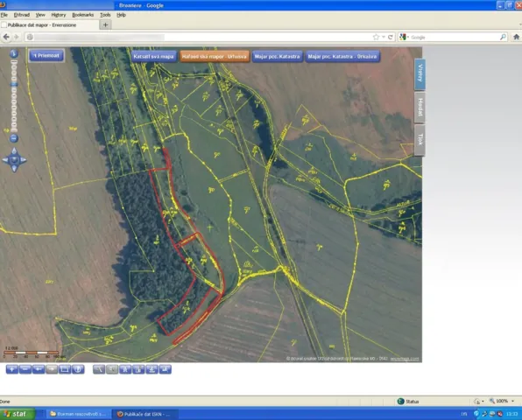Pan map south with the compass down arrow
Viewport: 522px width, 420px height.
14,169
